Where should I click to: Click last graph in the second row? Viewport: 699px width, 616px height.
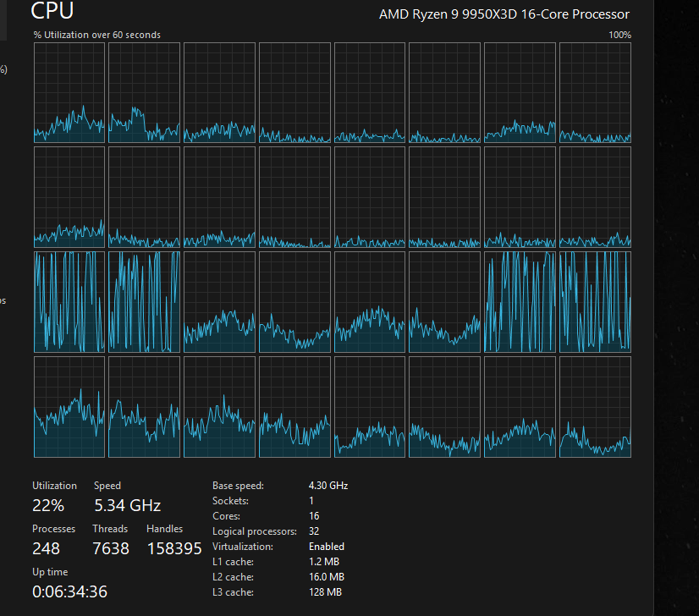595,197
